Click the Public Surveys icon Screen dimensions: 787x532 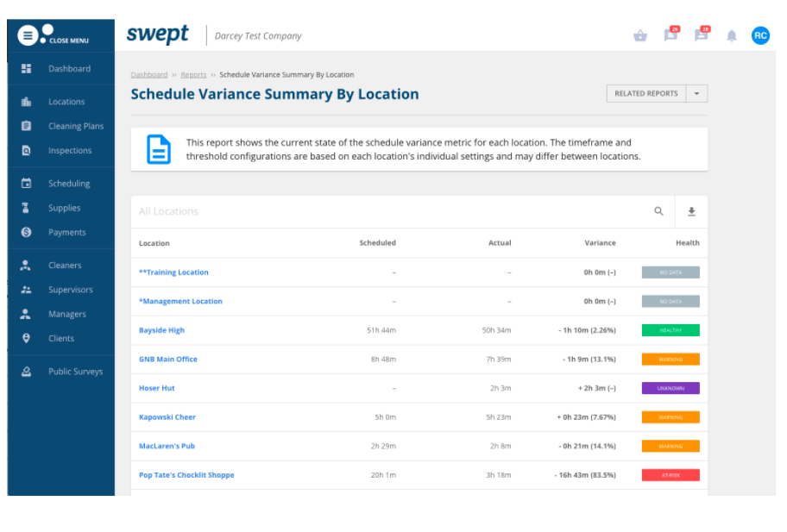point(26,372)
